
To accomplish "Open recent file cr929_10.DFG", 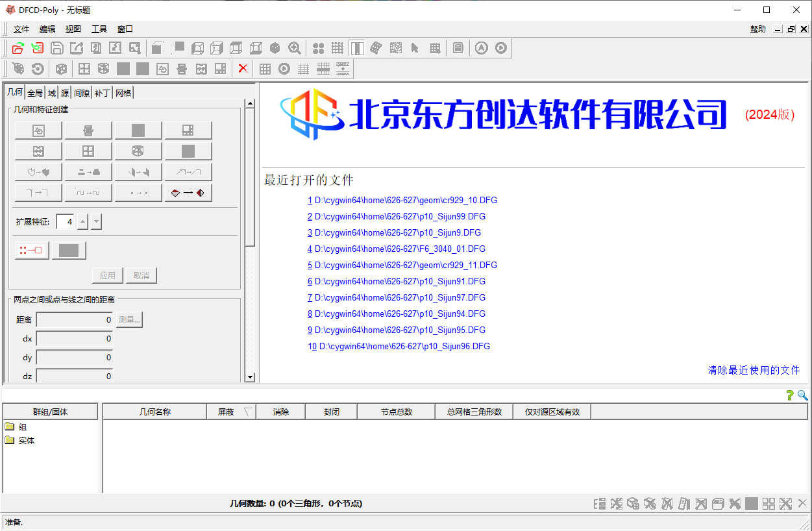I will click(x=402, y=200).
